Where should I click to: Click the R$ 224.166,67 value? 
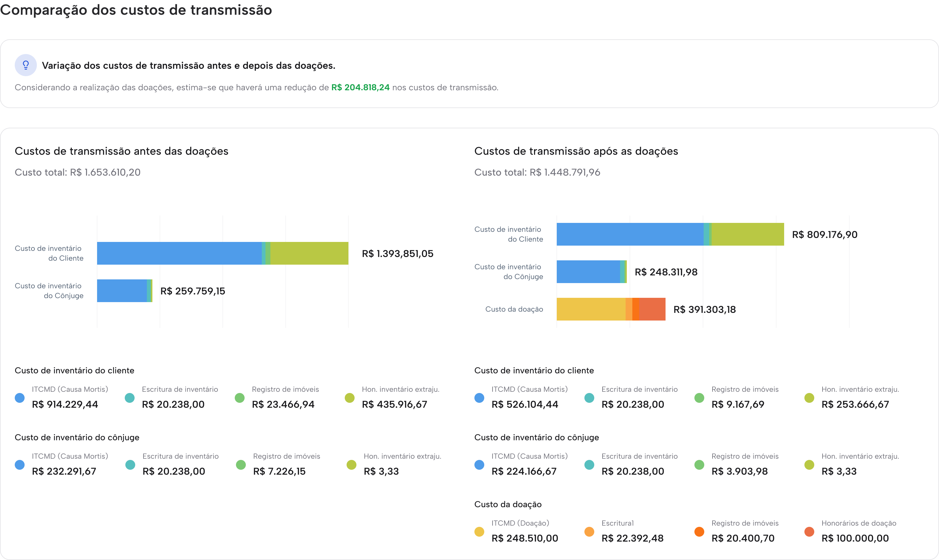point(524,471)
